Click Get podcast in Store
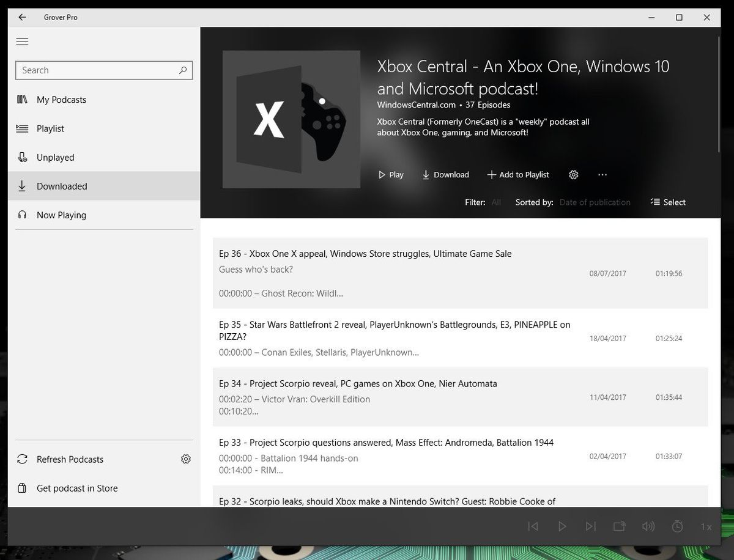This screenshot has height=560, width=734. pyautogui.click(x=76, y=488)
